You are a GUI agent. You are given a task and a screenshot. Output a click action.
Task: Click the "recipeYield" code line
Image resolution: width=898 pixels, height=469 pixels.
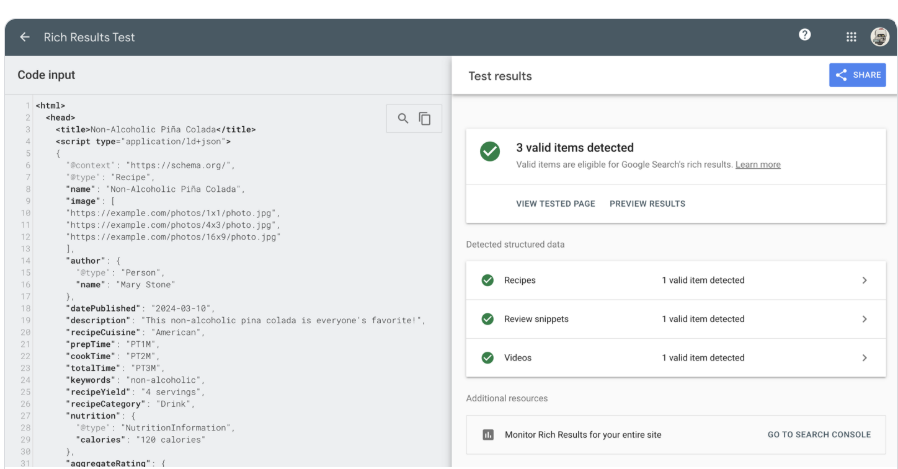point(135,392)
